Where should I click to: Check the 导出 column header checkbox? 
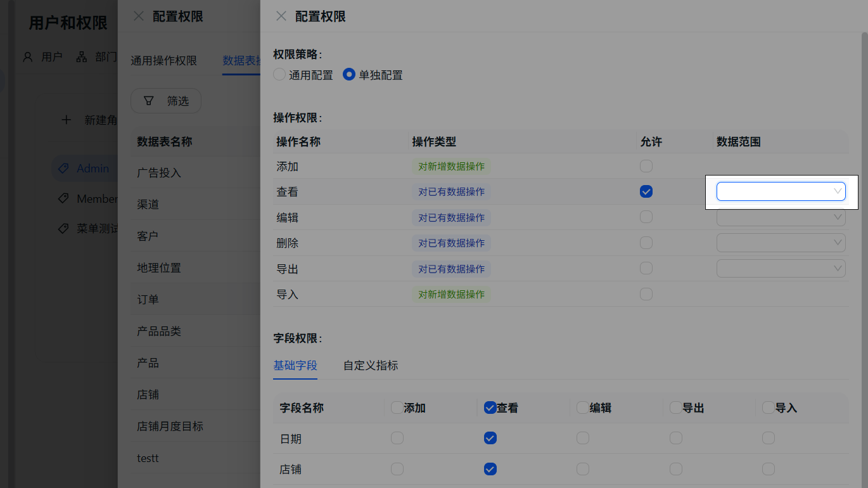pyautogui.click(x=676, y=408)
